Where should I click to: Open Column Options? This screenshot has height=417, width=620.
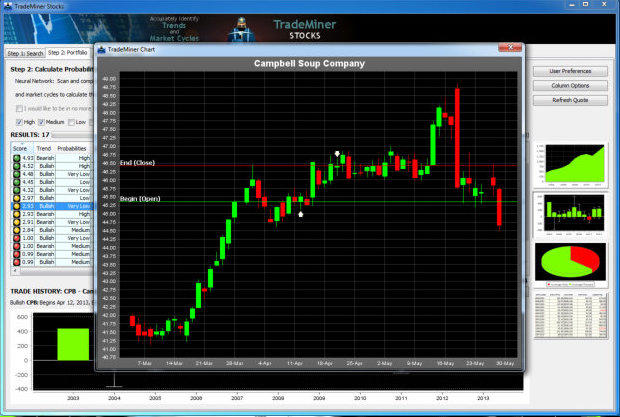(x=570, y=86)
